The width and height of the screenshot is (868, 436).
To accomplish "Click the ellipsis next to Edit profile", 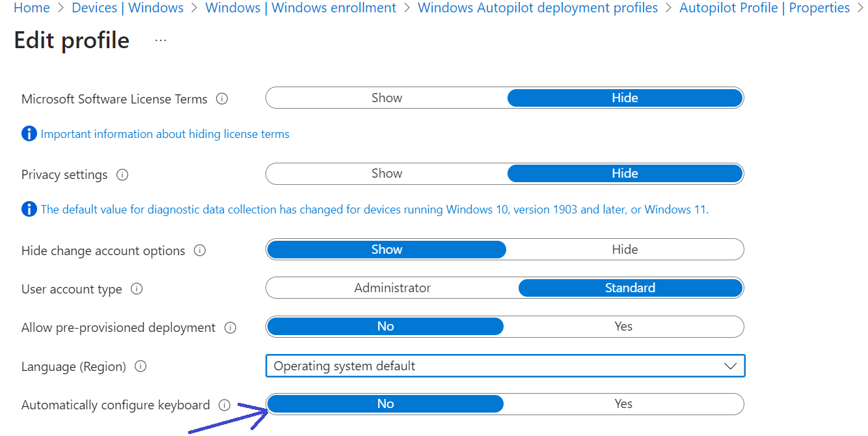I will (160, 40).
